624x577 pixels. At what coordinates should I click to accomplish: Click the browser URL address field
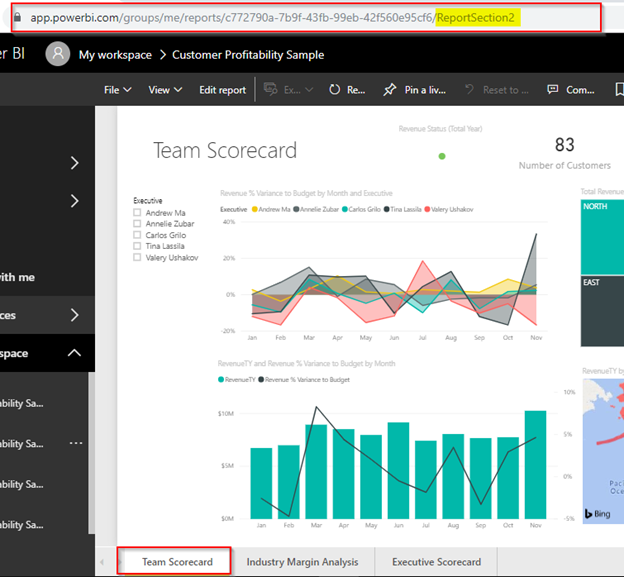pyautogui.click(x=306, y=17)
